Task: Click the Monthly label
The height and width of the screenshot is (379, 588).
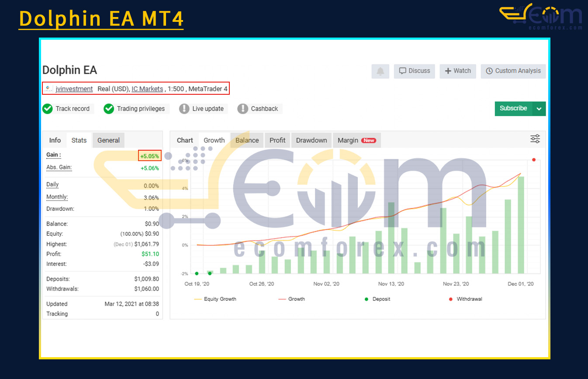Action: tap(57, 197)
